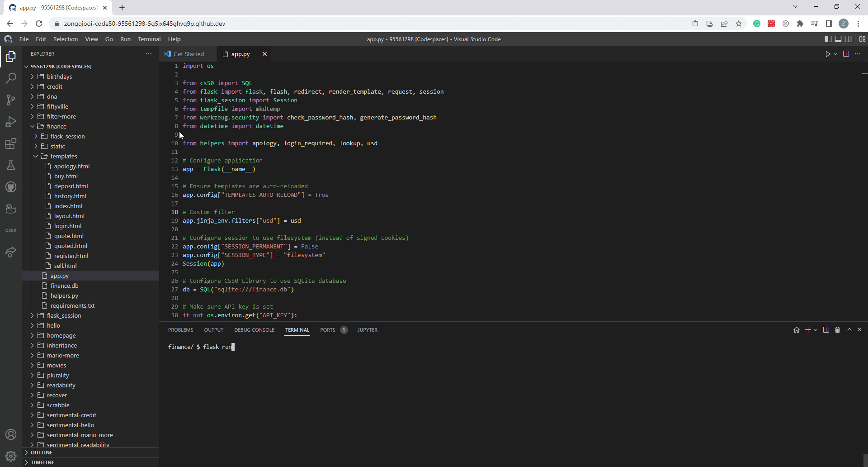
Task: Toggle the primary side bar visibility
Action: click(828, 39)
